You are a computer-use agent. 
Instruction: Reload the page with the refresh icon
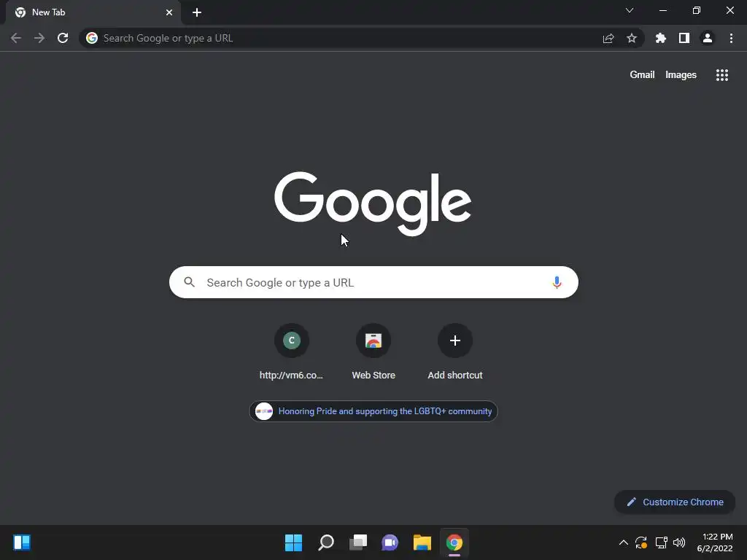(x=63, y=38)
